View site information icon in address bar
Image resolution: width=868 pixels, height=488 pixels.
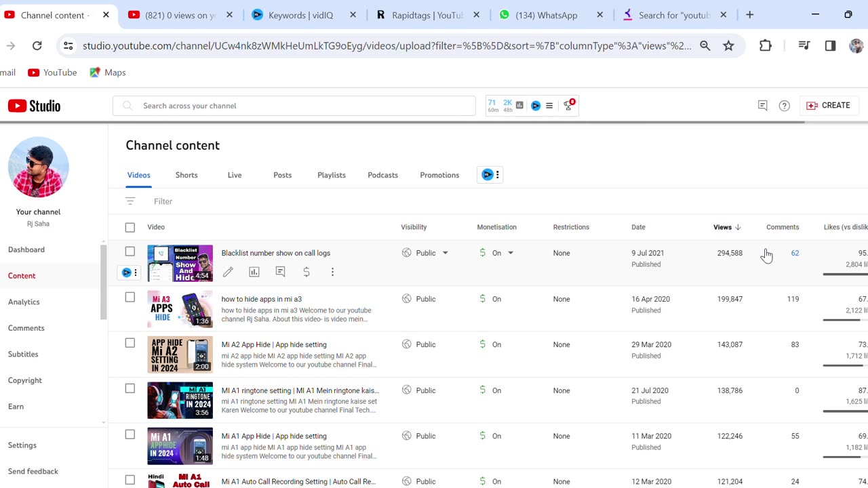point(68,45)
